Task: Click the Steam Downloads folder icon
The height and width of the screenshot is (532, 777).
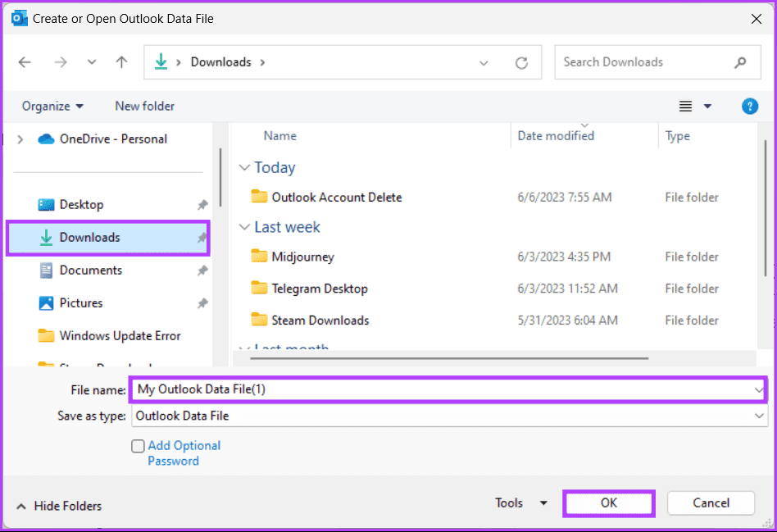Action: 259,320
